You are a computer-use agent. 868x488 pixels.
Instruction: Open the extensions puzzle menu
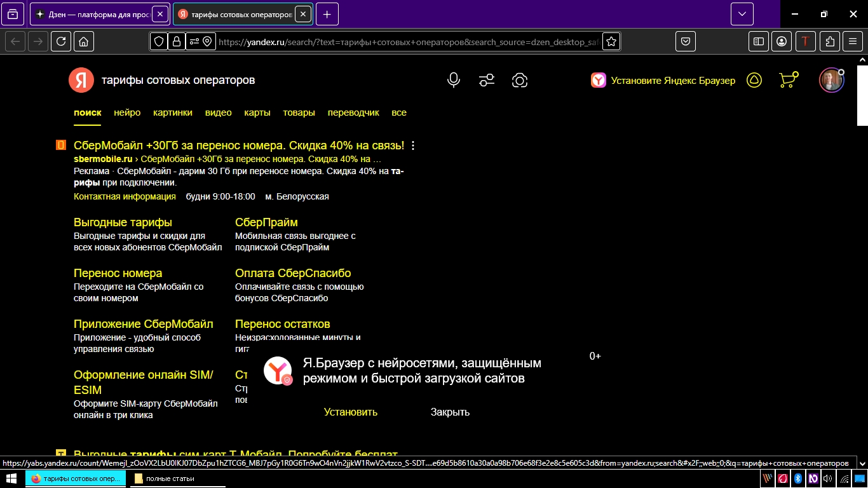click(829, 41)
